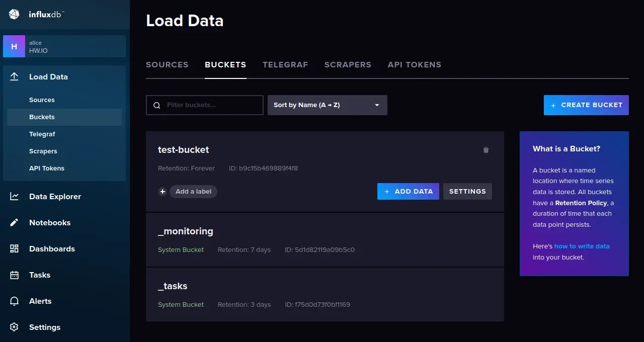Open Settings via the gear icon
This screenshot has width=644, height=342.
tap(15, 327)
